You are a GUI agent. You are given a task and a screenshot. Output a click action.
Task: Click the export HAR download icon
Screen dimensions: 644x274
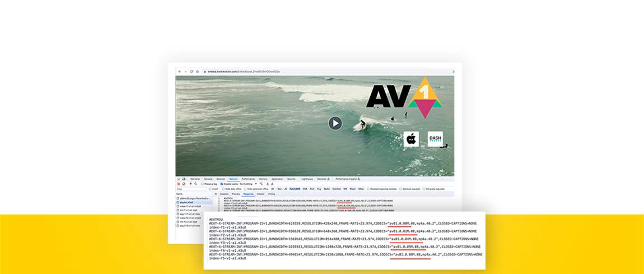point(272,184)
